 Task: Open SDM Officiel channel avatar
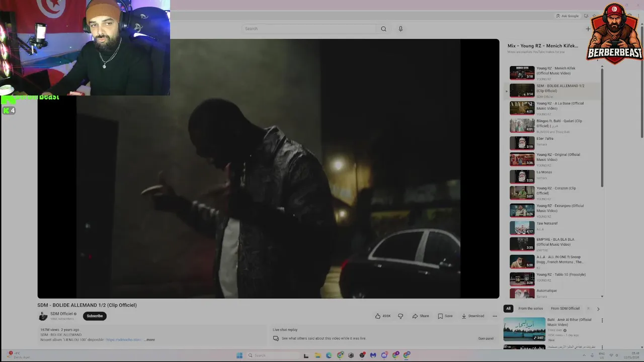click(x=43, y=316)
